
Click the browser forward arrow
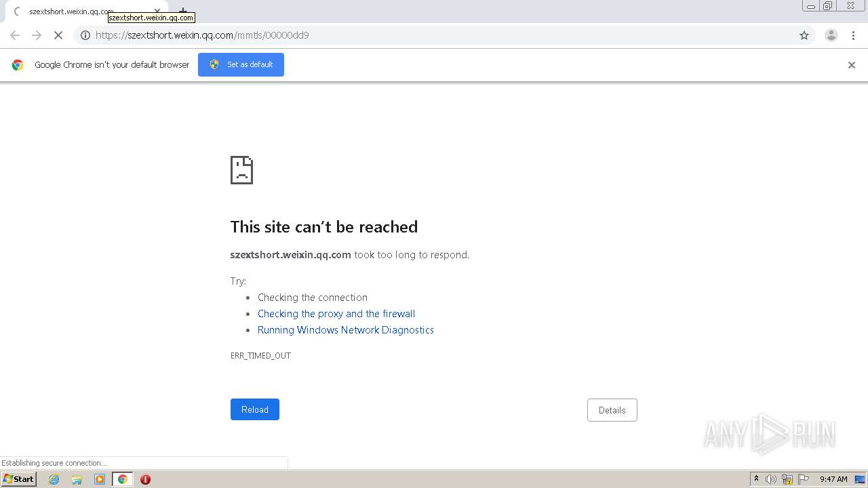(37, 35)
